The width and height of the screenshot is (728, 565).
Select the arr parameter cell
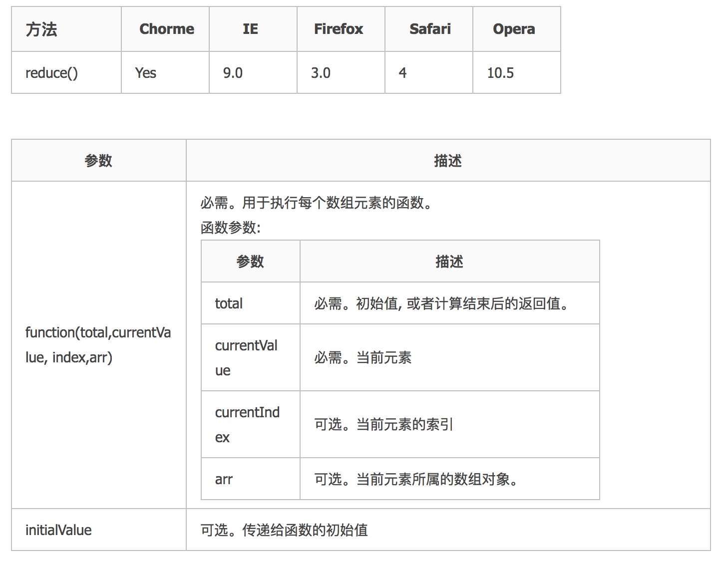coord(251,479)
